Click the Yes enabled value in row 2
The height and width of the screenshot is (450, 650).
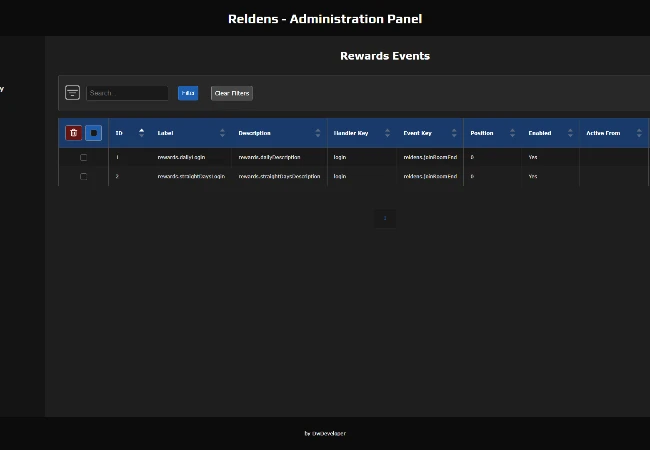[533, 177]
